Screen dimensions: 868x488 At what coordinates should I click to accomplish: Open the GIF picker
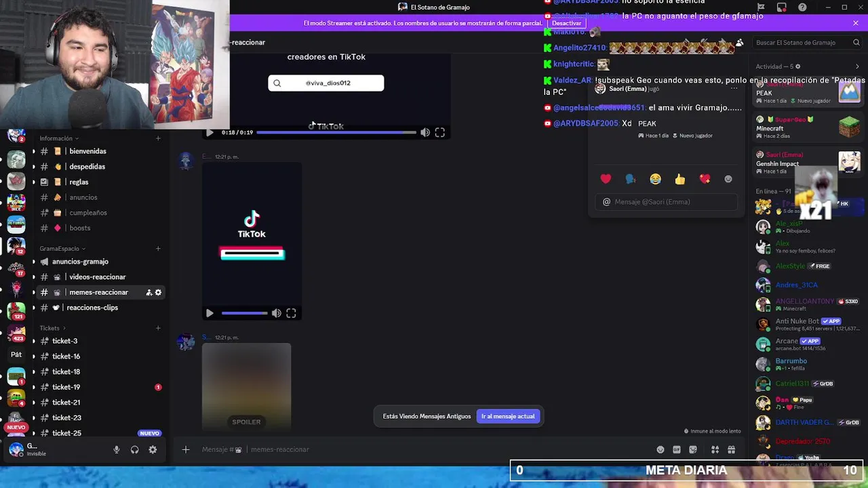(x=677, y=449)
